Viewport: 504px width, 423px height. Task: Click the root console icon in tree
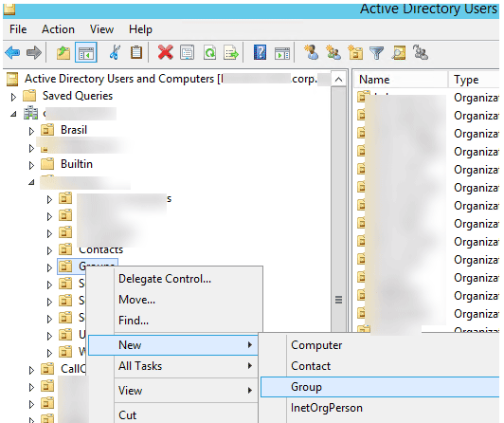click(12, 79)
